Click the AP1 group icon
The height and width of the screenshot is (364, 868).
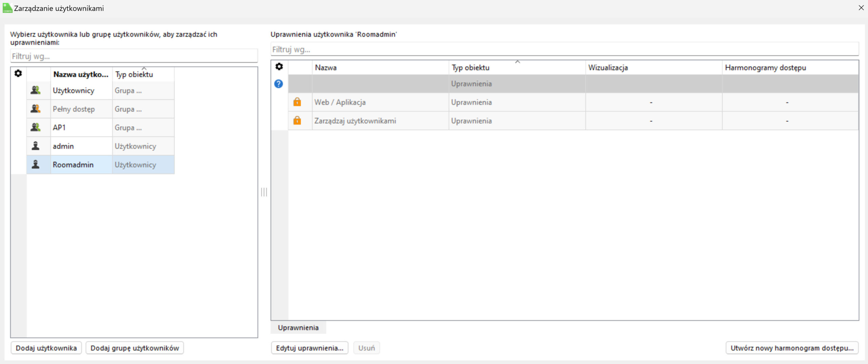[36, 128]
